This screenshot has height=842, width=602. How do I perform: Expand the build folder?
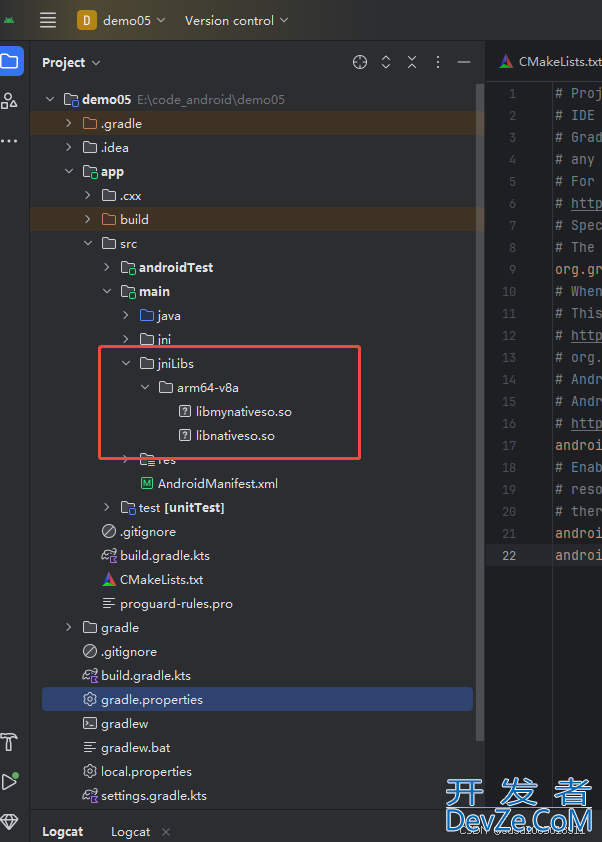tap(88, 219)
